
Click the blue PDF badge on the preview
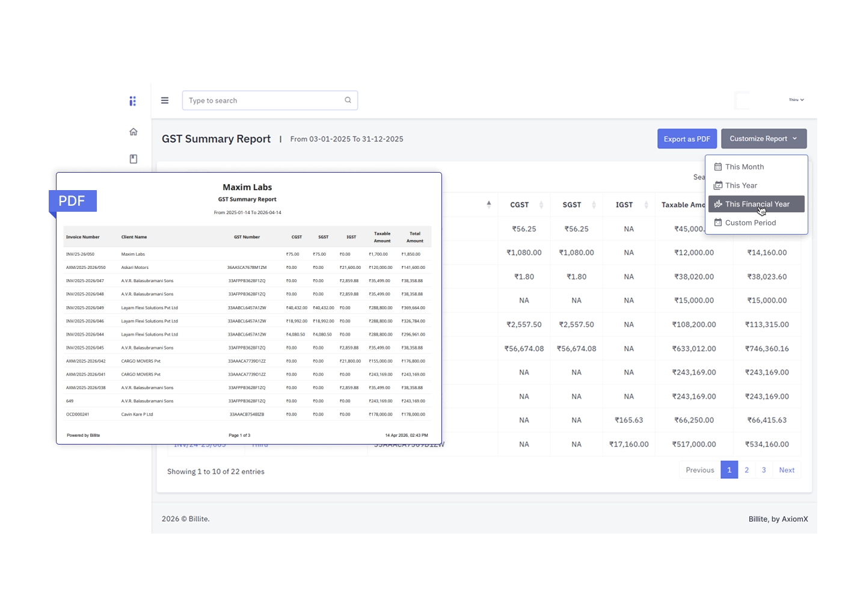click(72, 201)
